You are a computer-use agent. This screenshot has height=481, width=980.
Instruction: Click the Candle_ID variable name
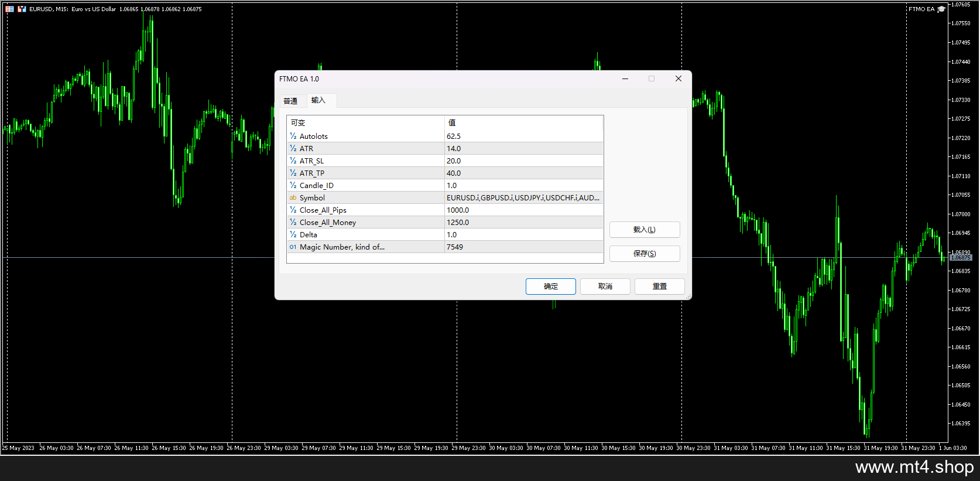(x=317, y=185)
